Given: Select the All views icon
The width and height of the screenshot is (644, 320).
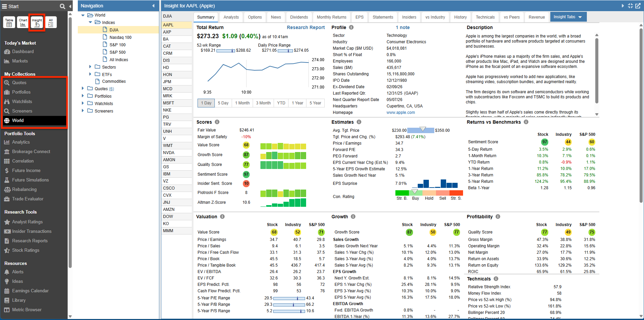Looking at the screenshot, I should coord(51,23).
